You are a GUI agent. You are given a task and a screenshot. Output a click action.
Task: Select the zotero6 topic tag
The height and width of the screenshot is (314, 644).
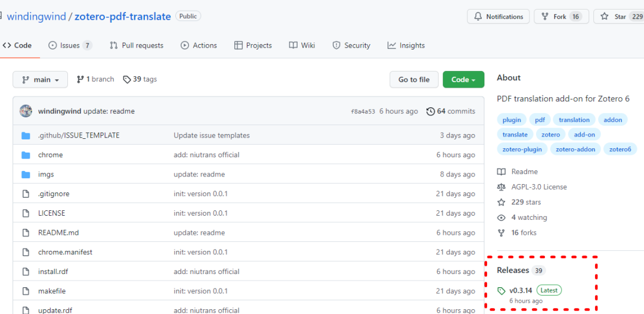620,149
